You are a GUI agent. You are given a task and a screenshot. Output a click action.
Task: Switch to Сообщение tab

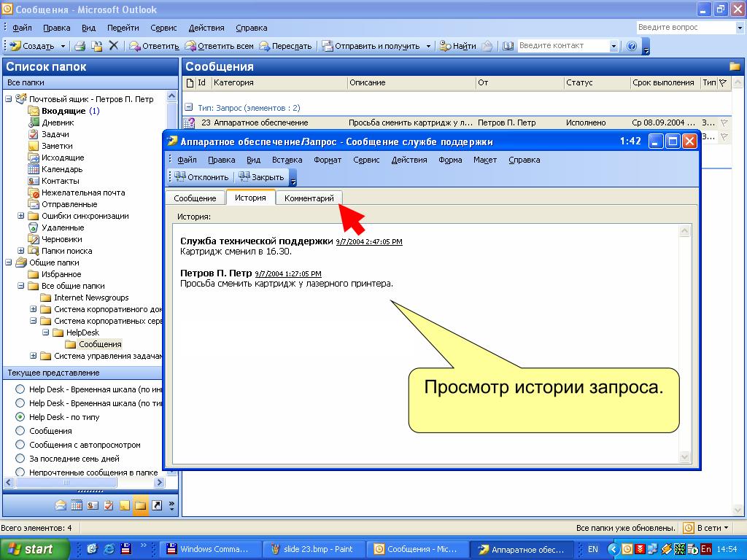click(195, 198)
